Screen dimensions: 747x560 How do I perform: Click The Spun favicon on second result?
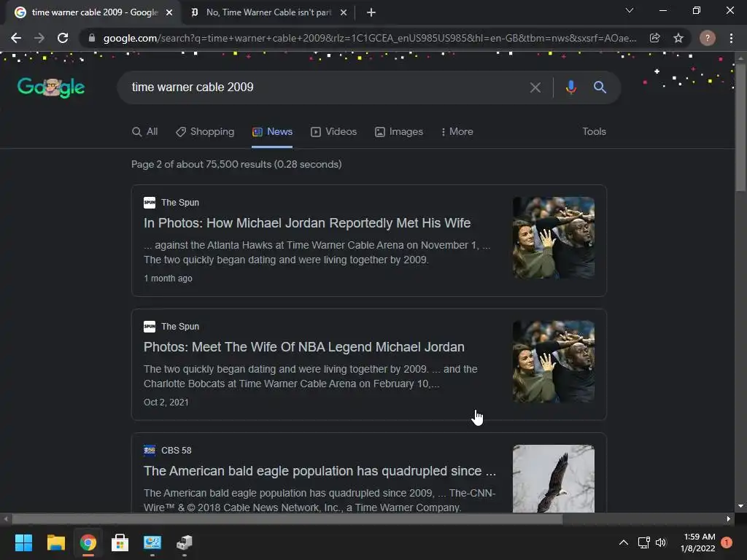[x=150, y=326]
